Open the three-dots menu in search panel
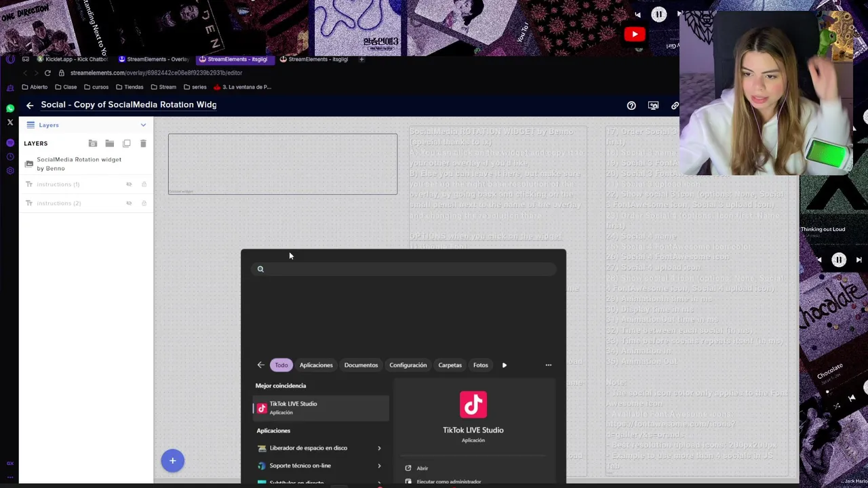 pyautogui.click(x=549, y=365)
